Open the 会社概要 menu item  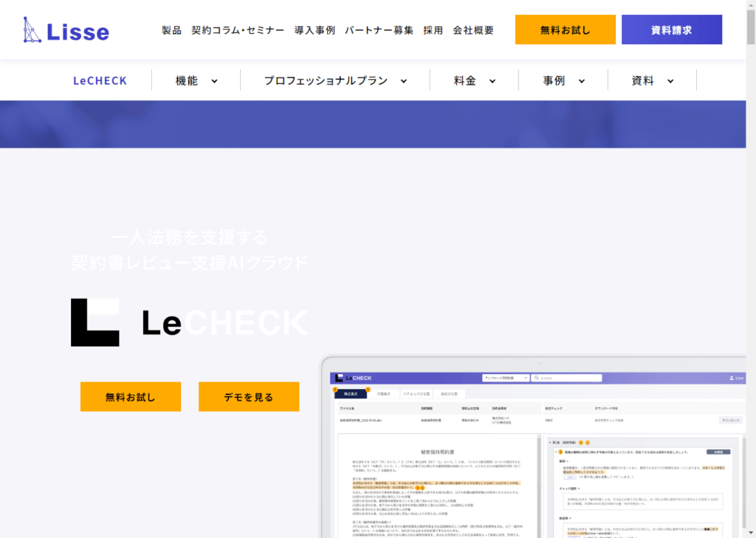tap(472, 32)
